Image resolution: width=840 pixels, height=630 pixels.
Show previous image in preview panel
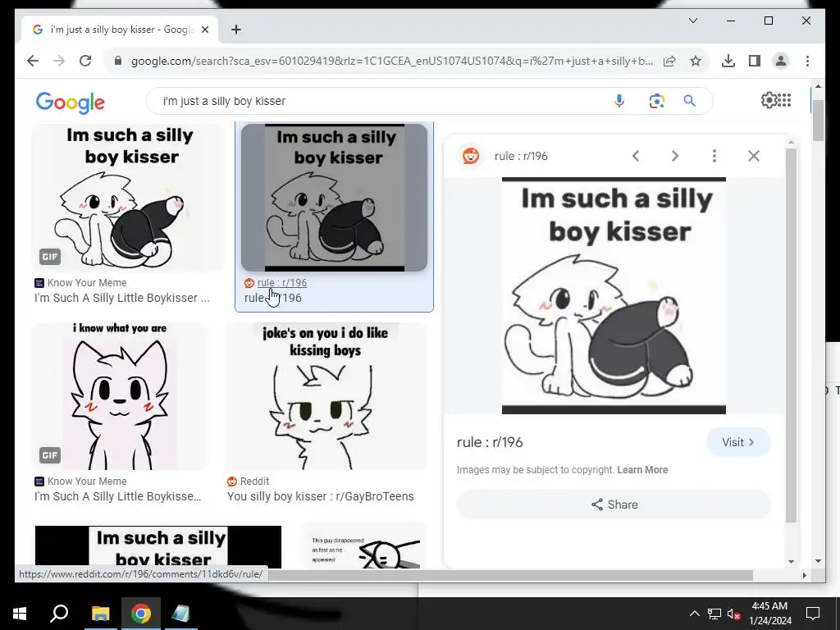636,156
